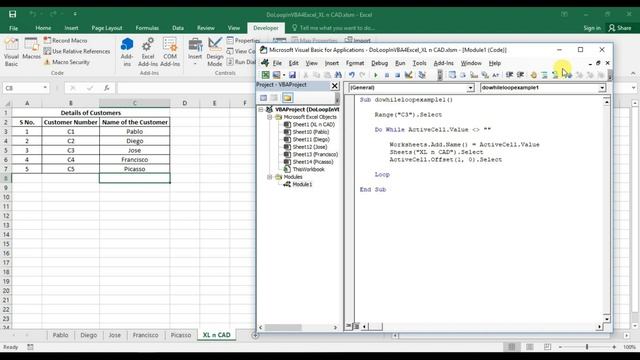640x360 pixels.
Task: Switch to the View ribbon tab in Excel
Action: (234, 28)
